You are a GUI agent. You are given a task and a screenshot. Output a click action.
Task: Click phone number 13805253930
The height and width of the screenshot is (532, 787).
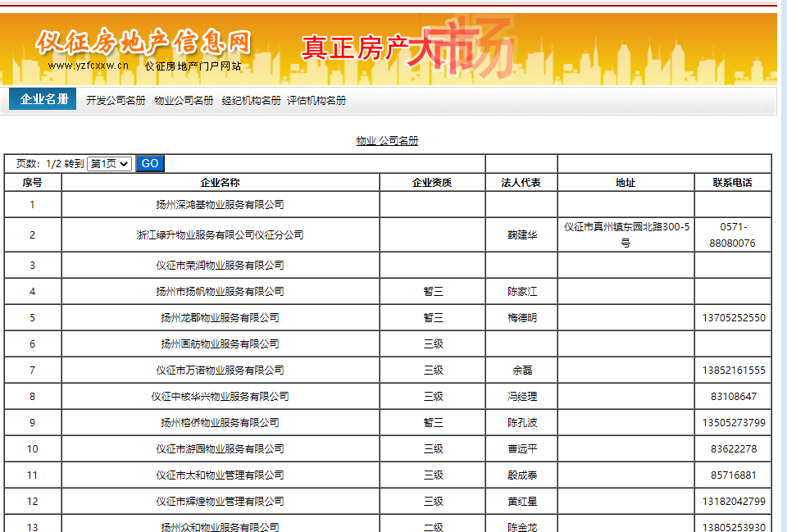tap(734, 527)
